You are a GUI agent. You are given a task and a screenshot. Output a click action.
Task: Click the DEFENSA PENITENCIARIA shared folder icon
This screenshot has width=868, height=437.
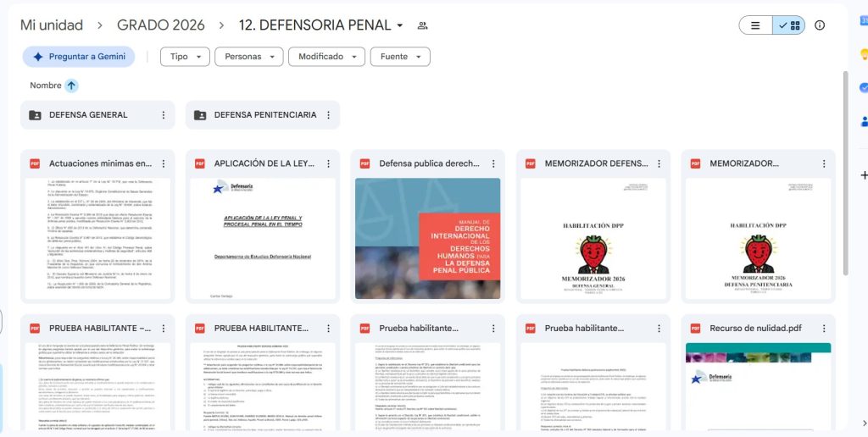coord(200,115)
